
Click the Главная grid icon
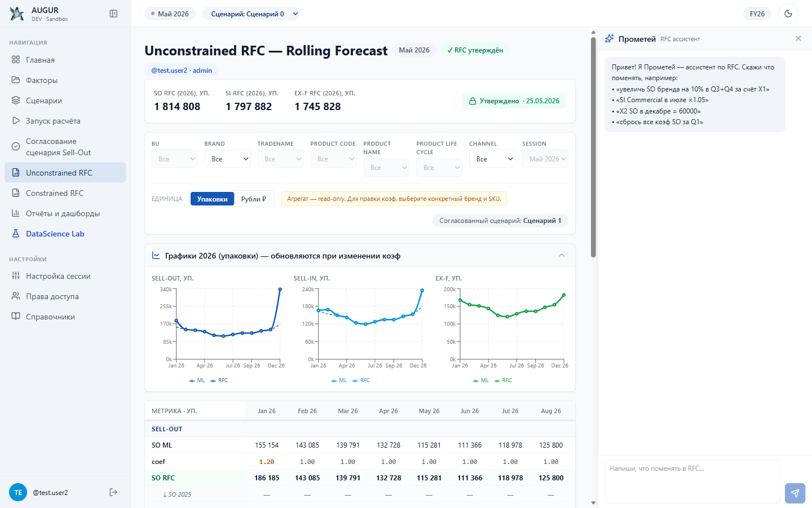[x=16, y=60]
